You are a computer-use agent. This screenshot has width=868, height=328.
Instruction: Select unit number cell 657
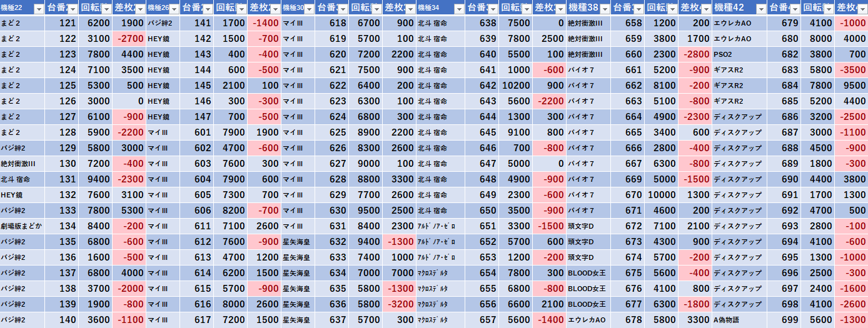pyautogui.click(x=482, y=320)
